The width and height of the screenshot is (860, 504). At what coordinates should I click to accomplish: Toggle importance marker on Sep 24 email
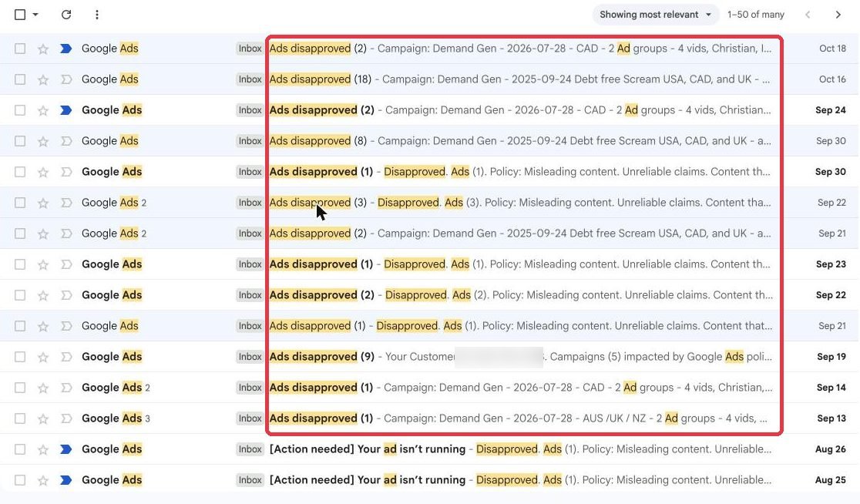tap(66, 110)
